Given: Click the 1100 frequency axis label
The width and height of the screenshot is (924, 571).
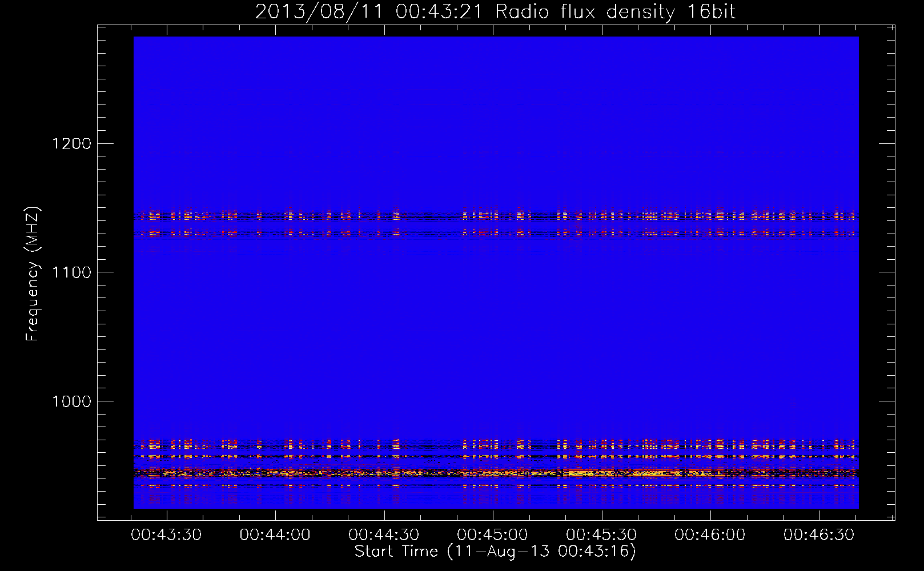Looking at the screenshot, I should [x=71, y=272].
